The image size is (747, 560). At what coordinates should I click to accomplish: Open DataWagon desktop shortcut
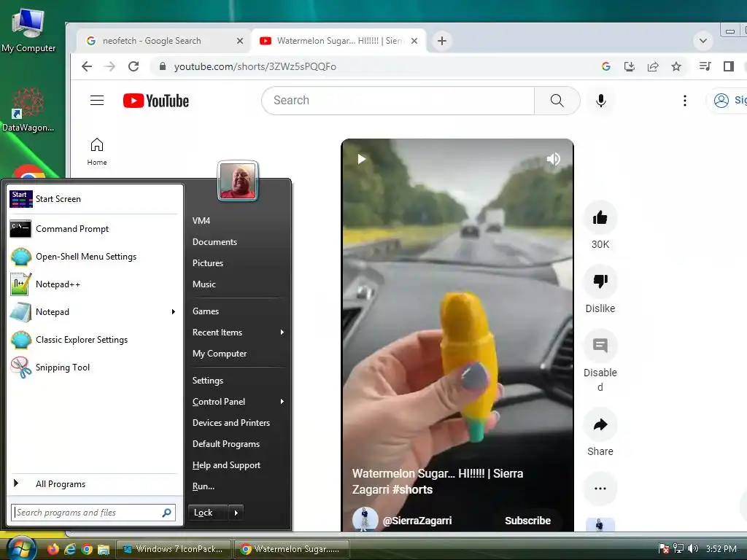click(28, 109)
